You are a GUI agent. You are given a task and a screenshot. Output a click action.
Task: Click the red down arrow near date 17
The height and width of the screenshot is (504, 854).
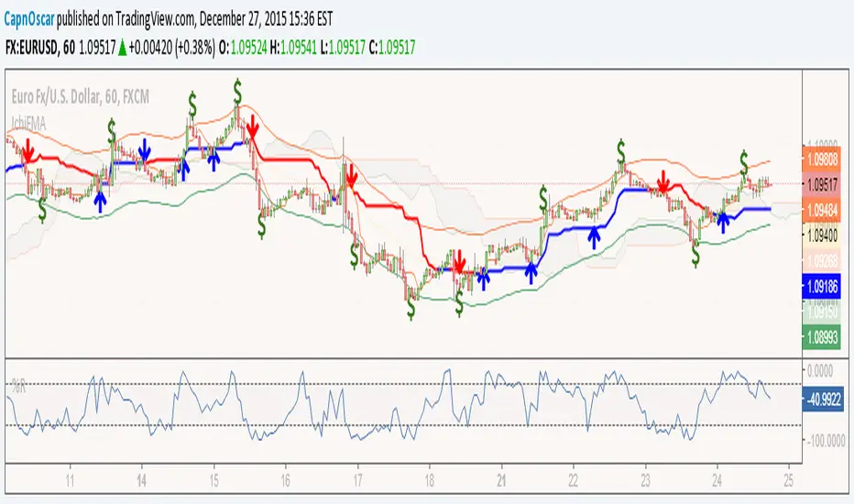351,174
